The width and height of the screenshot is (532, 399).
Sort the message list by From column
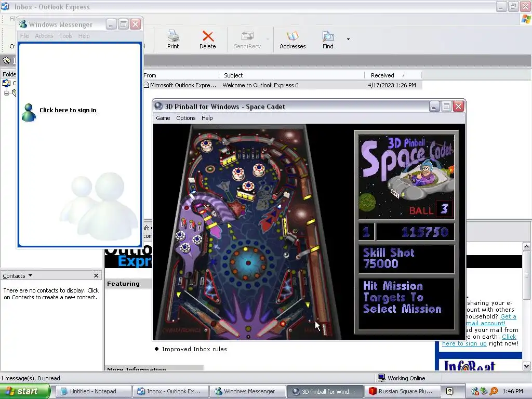tap(181, 75)
